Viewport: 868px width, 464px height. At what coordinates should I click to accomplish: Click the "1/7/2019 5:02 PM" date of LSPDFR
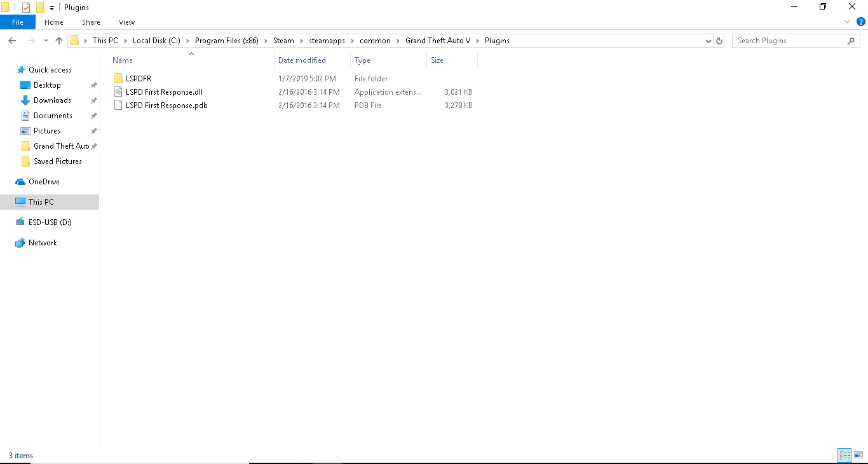point(307,79)
